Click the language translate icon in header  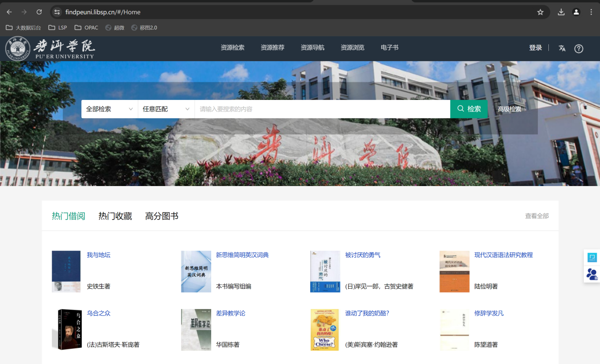(x=562, y=48)
